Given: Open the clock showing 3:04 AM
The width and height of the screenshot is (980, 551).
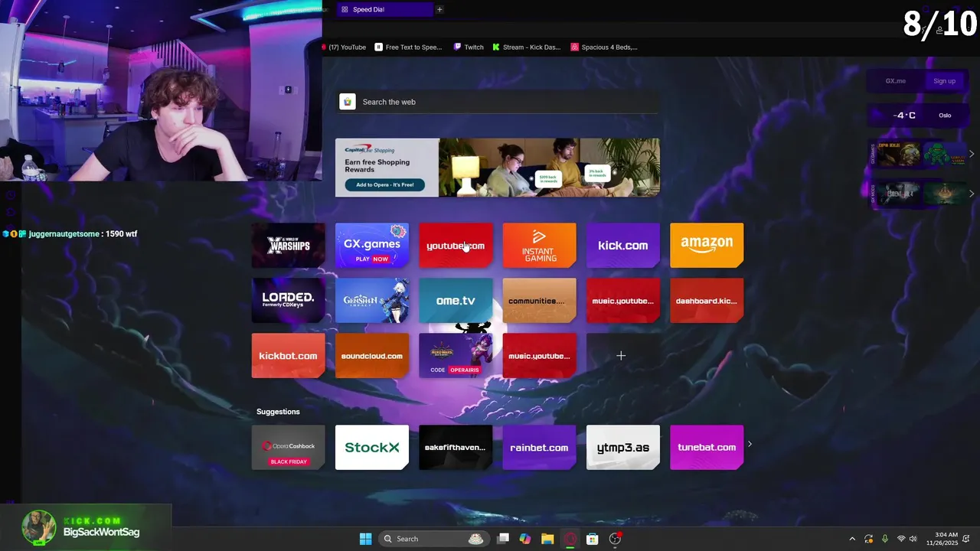Looking at the screenshot, I should [942, 539].
